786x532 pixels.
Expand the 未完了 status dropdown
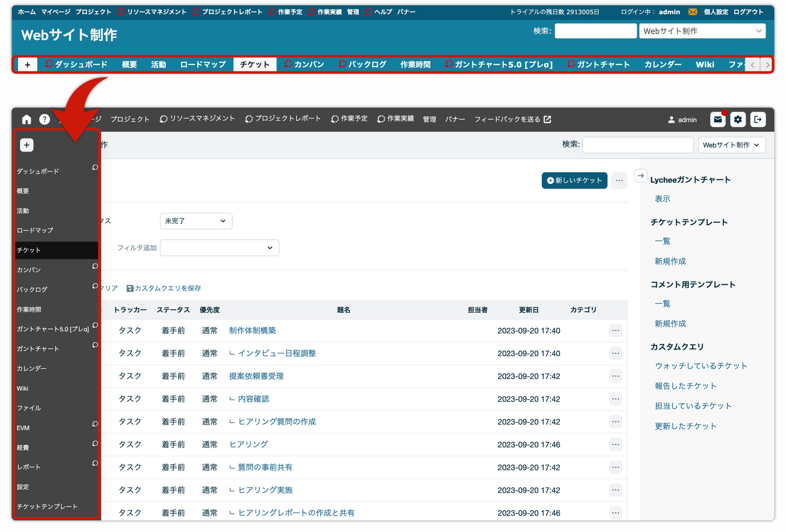(196, 221)
